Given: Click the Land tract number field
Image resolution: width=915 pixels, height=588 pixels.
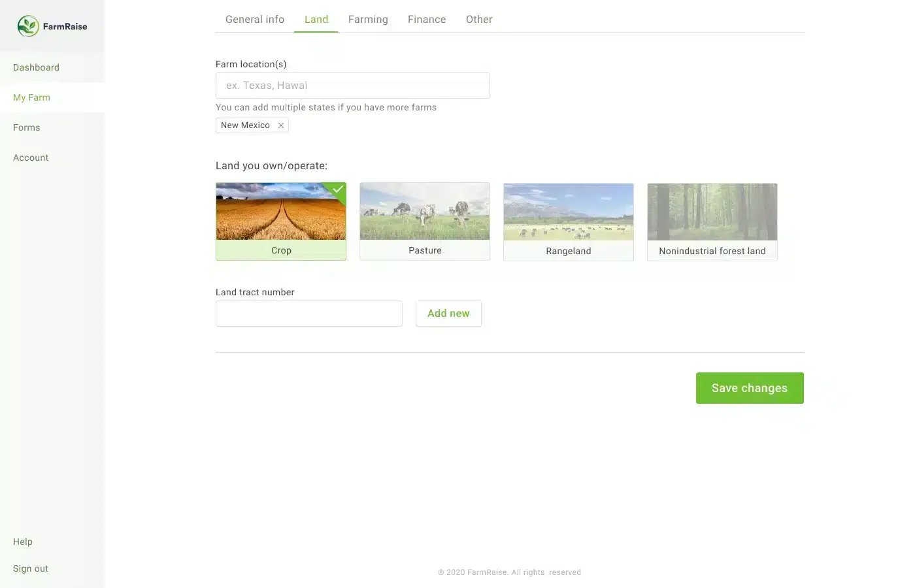Looking at the screenshot, I should click(x=309, y=314).
